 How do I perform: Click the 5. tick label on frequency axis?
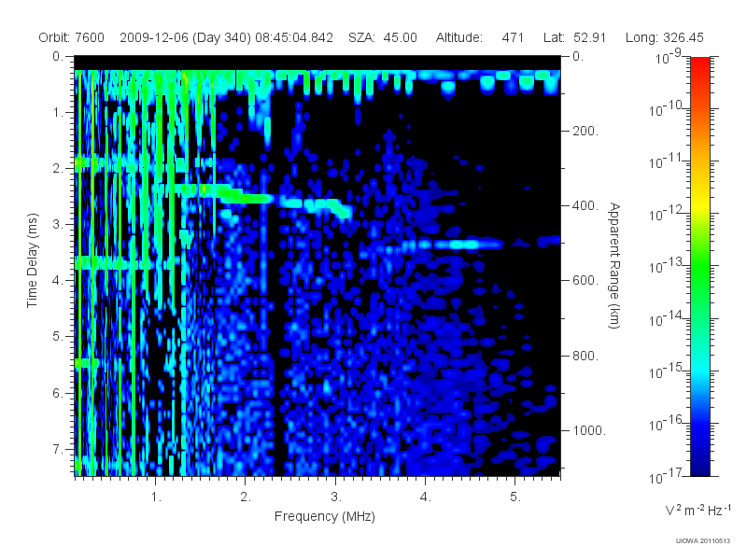click(x=515, y=497)
